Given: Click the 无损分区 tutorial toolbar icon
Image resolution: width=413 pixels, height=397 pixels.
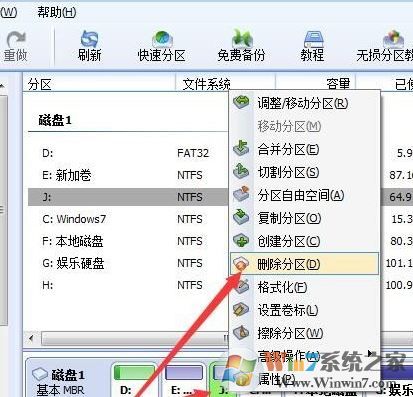Looking at the screenshot, I should 393,39.
